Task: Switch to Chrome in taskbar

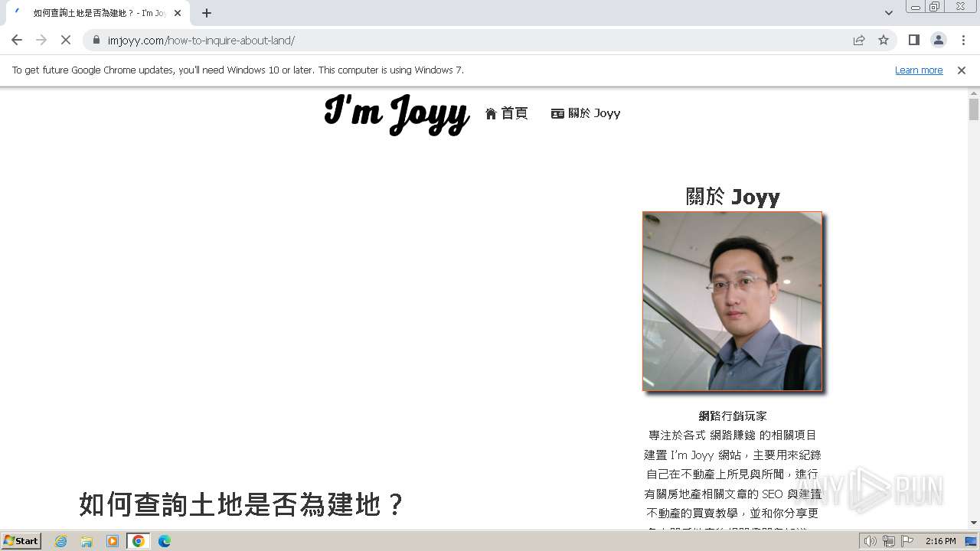Action: pyautogui.click(x=139, y=541)
